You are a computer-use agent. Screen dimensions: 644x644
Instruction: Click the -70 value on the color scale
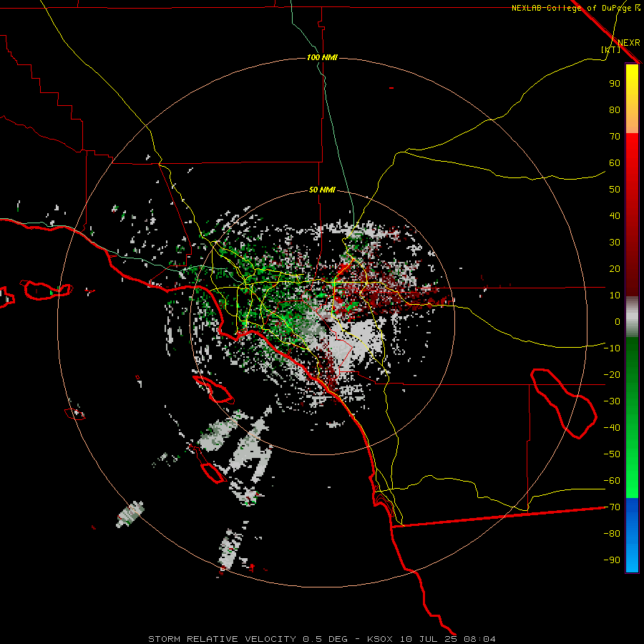(612, 507)
